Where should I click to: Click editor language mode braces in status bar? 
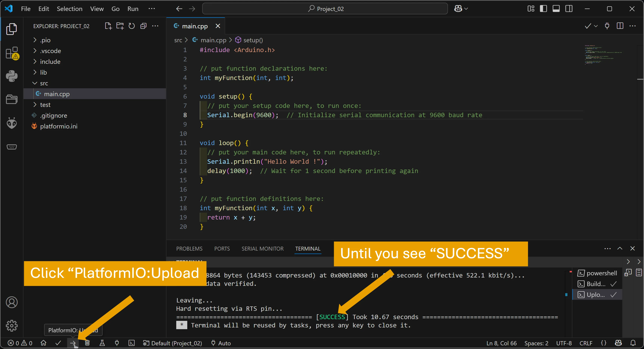click(604, 343)
